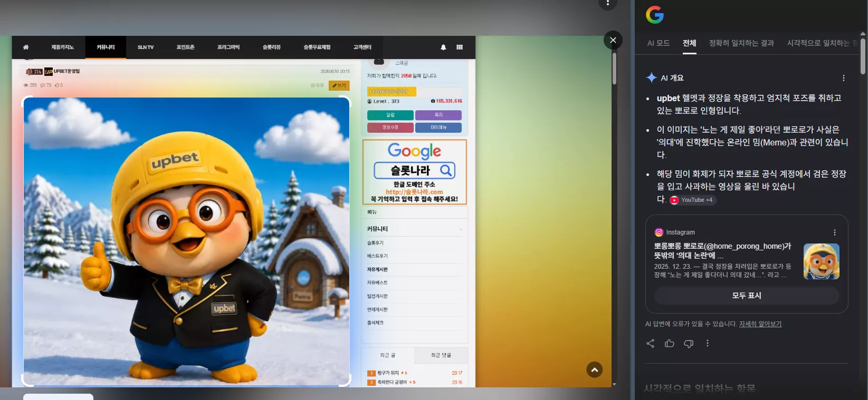Image resolution: width=868 pixels, height=400 pixels.
Task: Open the 자유베스트 sidebar link
Action: pyautogui.click(x=377, y=283)
